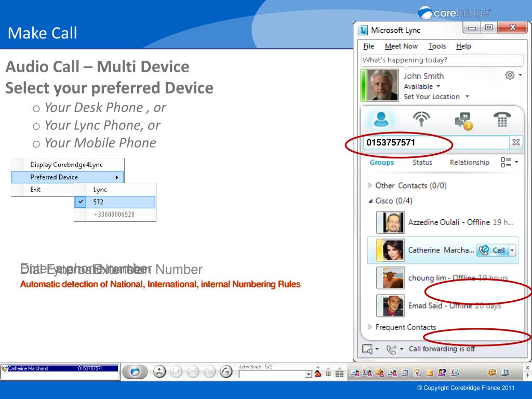Switch to the Relationship tab
The image size is (532, 399).
tap(470, 163)
